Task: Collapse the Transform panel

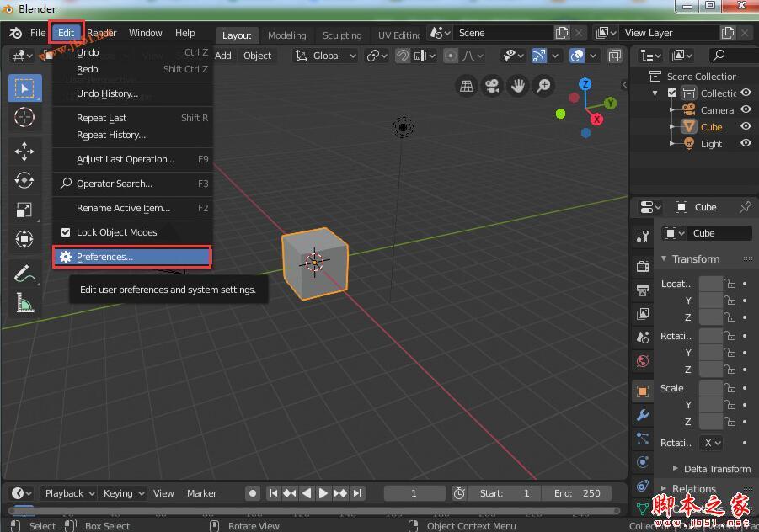Action: [x=664, y=258]
